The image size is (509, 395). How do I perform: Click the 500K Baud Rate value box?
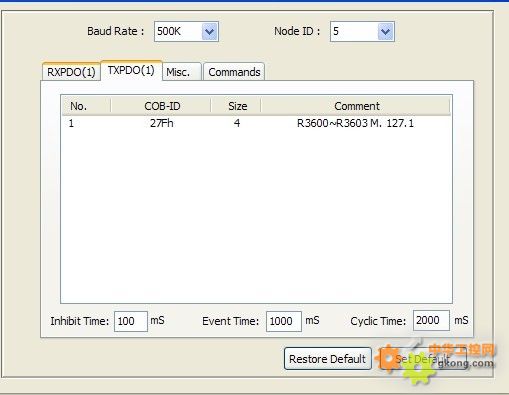[x=186, y=32]
